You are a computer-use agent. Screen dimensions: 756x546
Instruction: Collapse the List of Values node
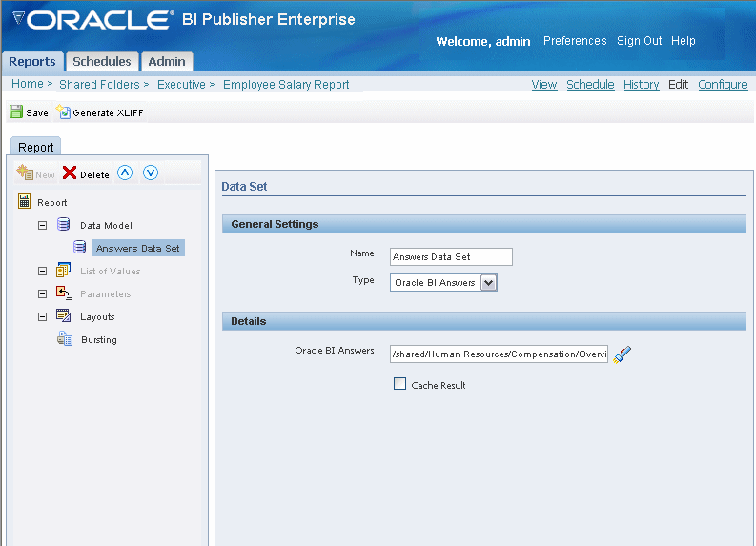tap(43, 271)
